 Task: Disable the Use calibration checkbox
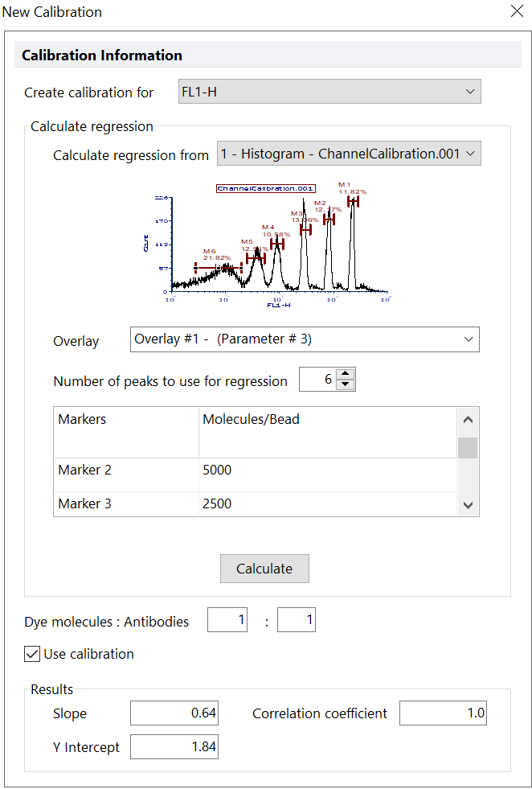(x=31, y=654)
